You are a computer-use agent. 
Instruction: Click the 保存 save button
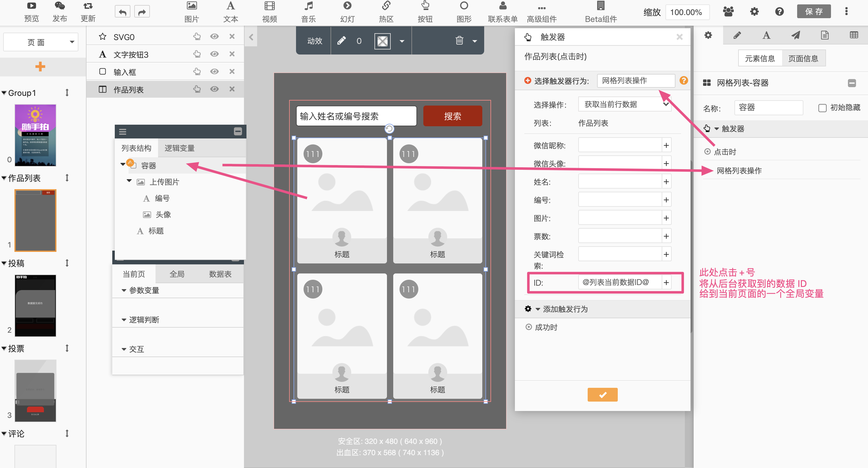pyautogui.click(x=813, y=12)
